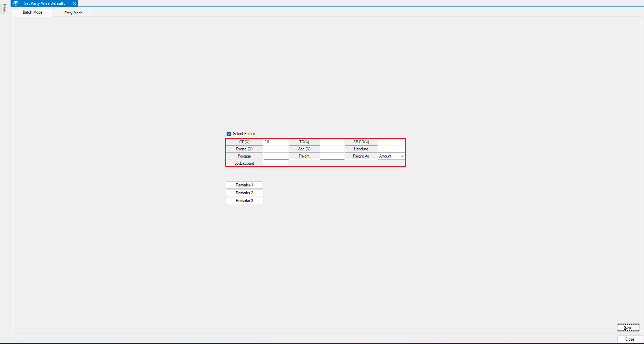
Task: Uncheck the Select Parties checkbox
Action: click(229, 134)
